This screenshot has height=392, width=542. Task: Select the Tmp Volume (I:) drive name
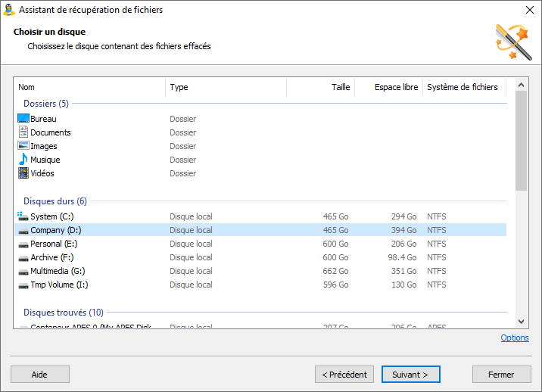click(59, 285)
